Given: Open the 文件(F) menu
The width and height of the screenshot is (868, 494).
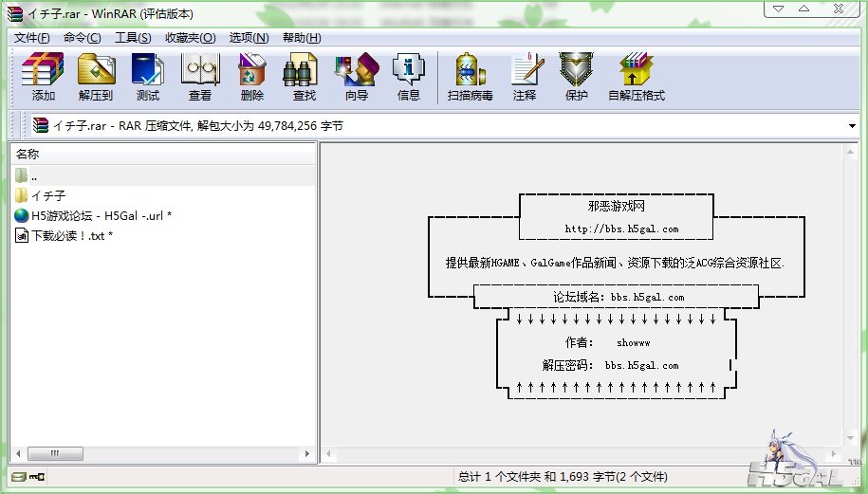Looking at the screenshot, I should pos(31,38).
